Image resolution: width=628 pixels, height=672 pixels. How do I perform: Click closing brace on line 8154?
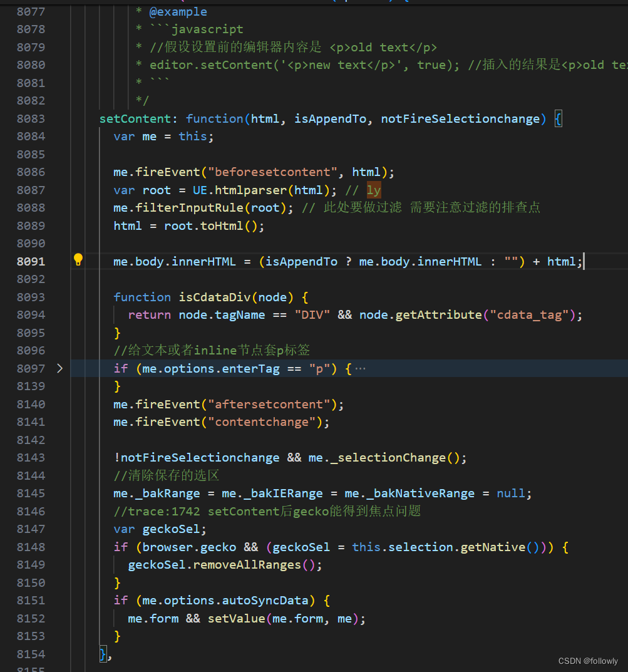pos(103,654)
